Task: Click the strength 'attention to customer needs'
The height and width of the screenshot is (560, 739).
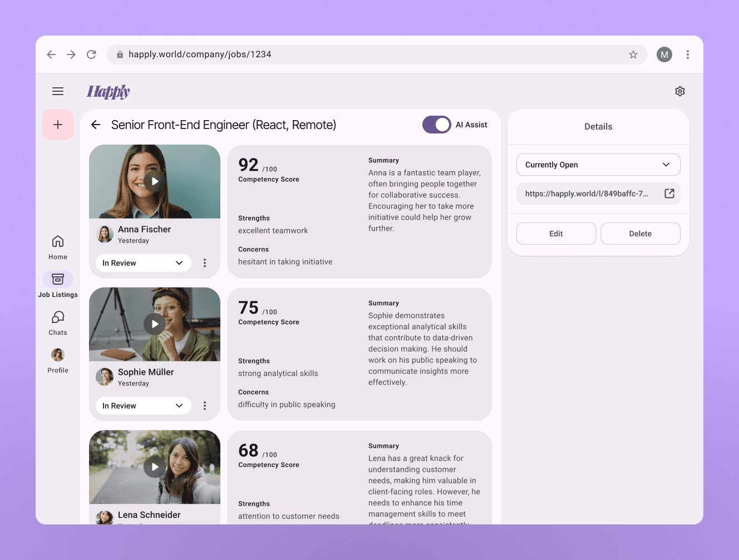Action: [289, 517]
